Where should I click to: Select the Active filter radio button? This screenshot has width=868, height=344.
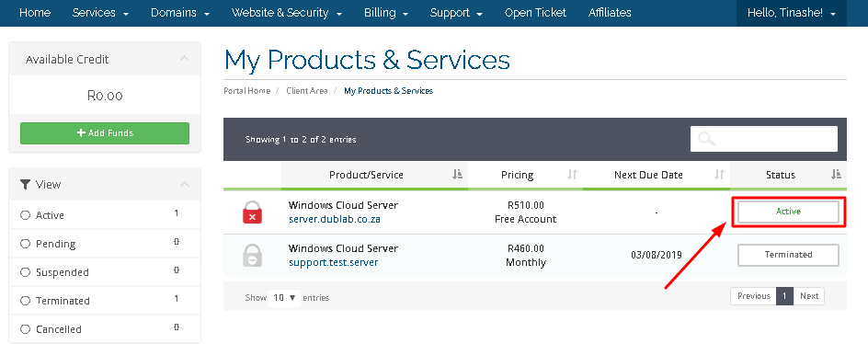coord(25,215)
